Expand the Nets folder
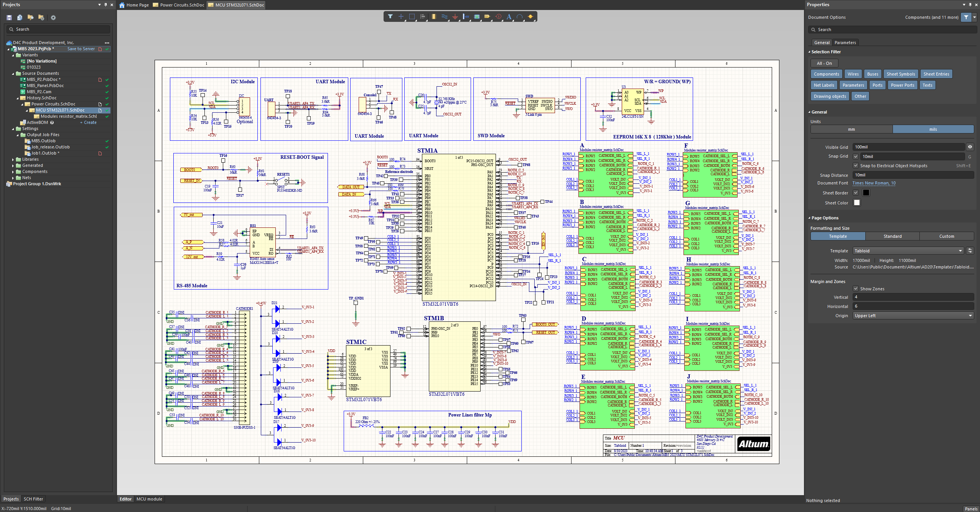This screenshot has height=512, width=980. click(13, 178)
